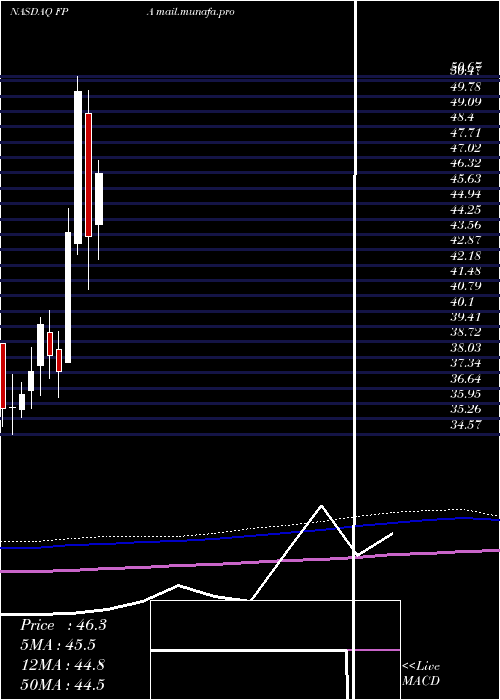Click the blue moving average line

coord(250,534)
